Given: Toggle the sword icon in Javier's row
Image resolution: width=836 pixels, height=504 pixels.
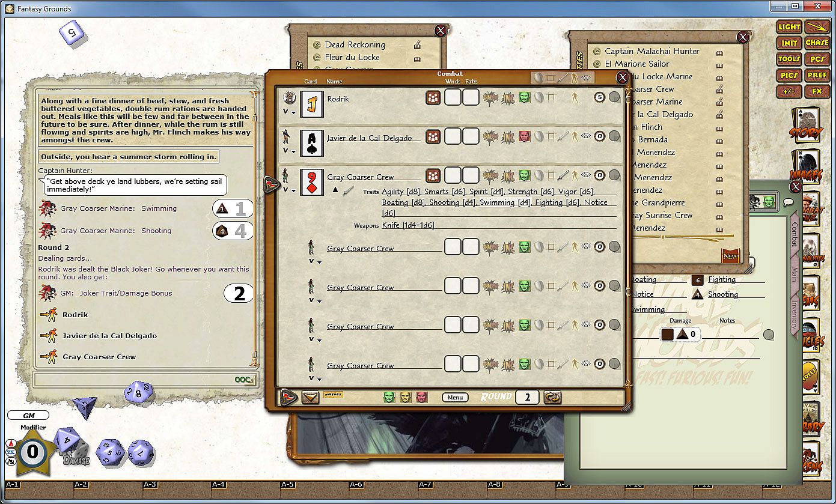Looking at the screenshot, I should [563, 136].
